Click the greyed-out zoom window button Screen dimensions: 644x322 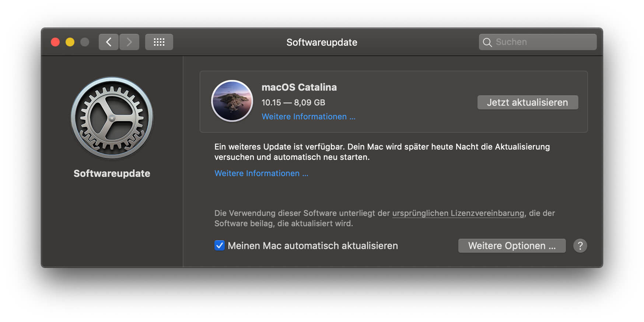(85, 42)
